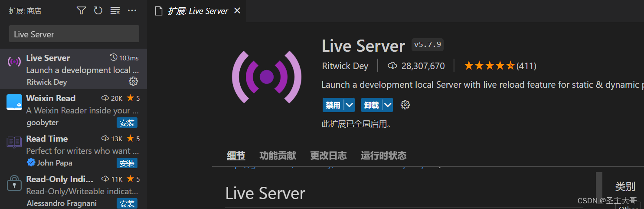This screenshot has height=209, width=644.
Task: Select the Read Time extension
Action: click(73, 149)
